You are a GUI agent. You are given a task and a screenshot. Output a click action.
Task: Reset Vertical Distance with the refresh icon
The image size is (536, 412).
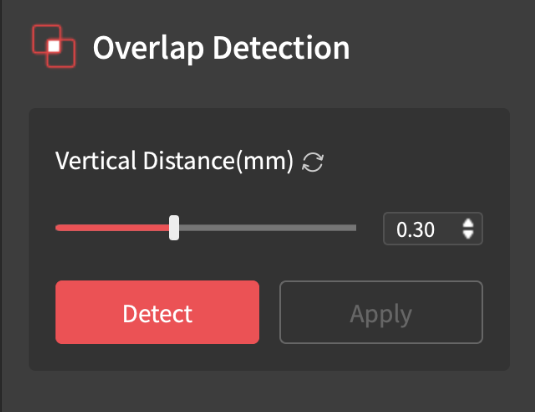point(312,162)
